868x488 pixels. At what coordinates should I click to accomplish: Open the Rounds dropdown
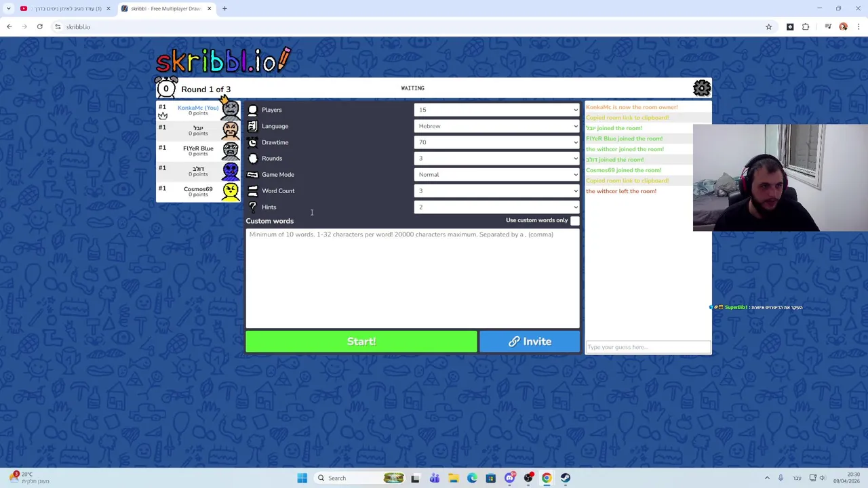[x=496, y=159]
